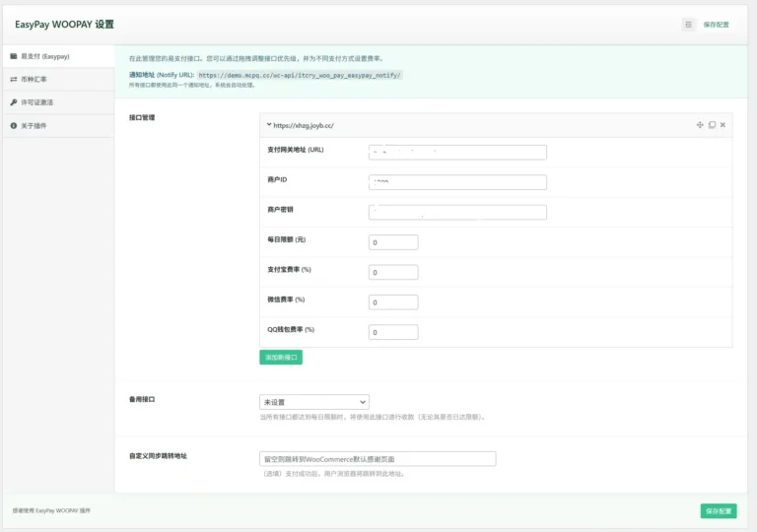Click the move handle icon on interface panel
The width and height of the screenshot is (757, 532).
click(x=700, y=125)
